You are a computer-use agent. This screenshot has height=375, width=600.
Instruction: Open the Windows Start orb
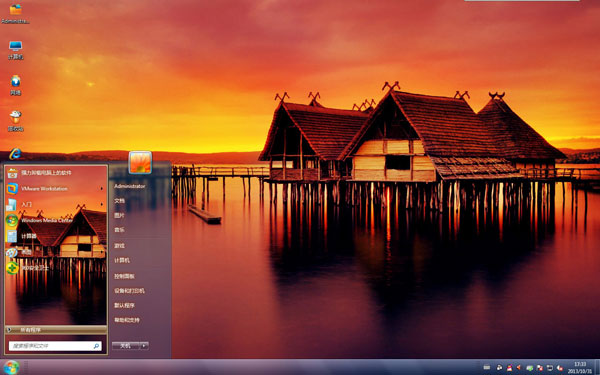click(11, 367)
